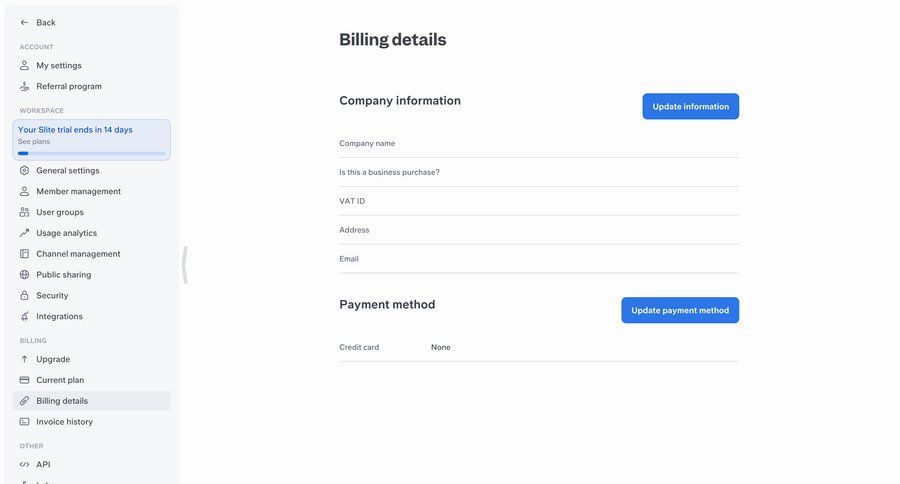
Task: Click the User groups icon
Action: (25, 212)
